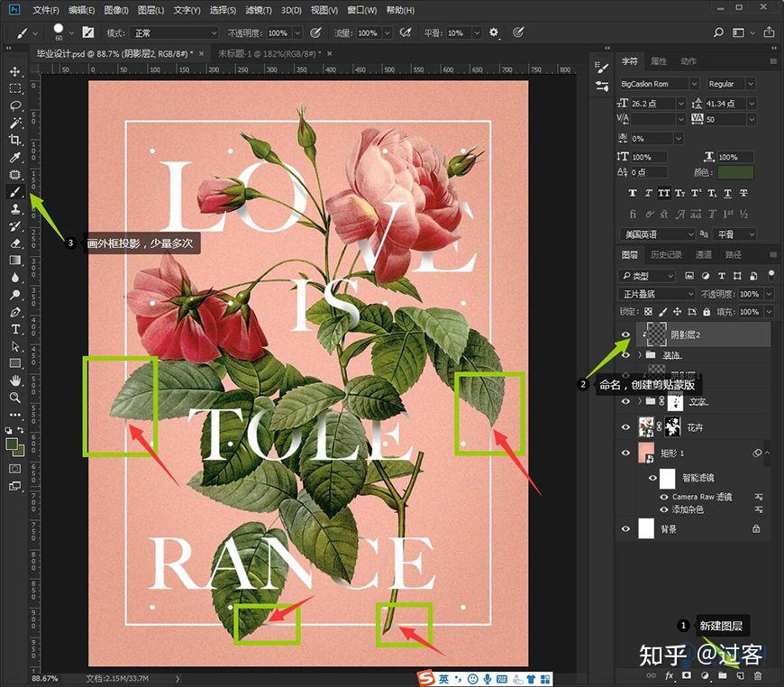Hide the 阴影层2 layer
This screenshot has width=784, height=687.
coord(625,334)
